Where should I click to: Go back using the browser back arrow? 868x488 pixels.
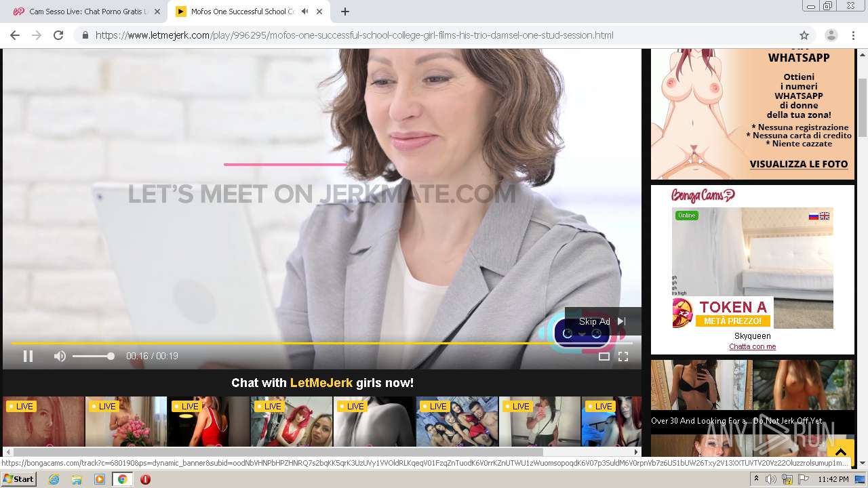(x=15, y=35)
